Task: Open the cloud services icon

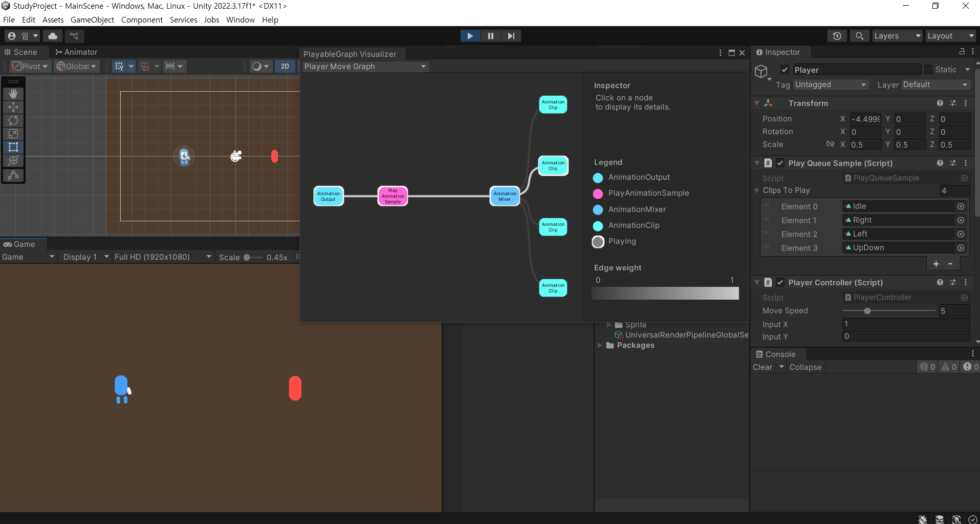Action: pyautogui.click(x=53, y=36)
